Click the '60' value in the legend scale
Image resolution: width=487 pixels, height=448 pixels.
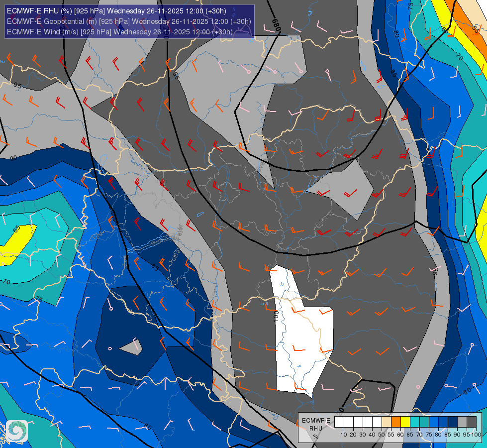[x=400, y=435]
